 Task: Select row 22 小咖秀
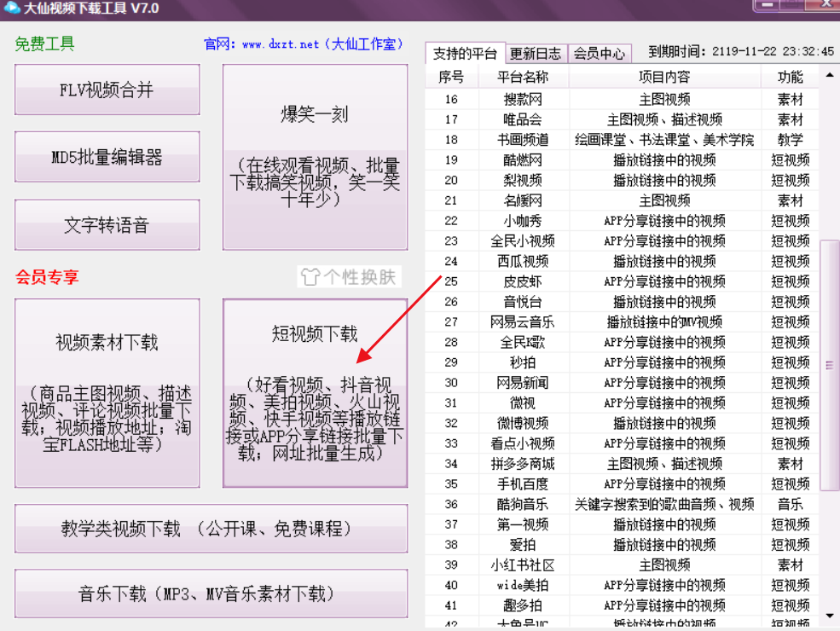click(x=622, y=221)
